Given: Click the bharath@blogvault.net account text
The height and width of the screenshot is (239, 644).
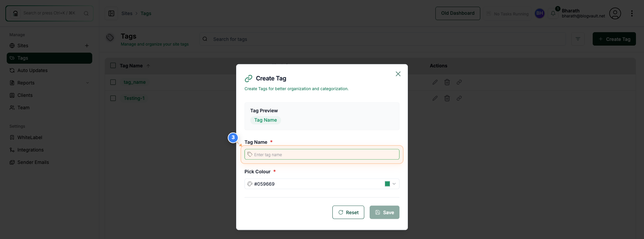Looking at the screenshot, I should coord(583,16).
